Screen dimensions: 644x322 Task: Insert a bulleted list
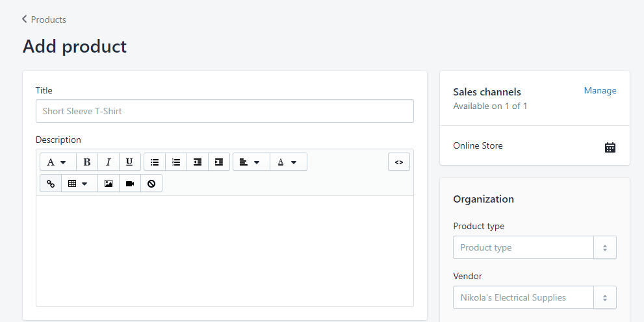[155, 162]
